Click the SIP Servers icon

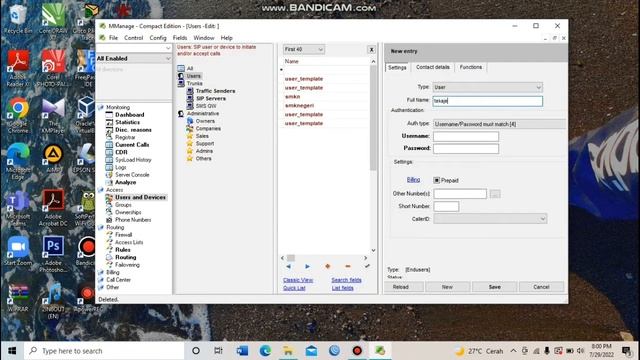(x=190, y=98)
